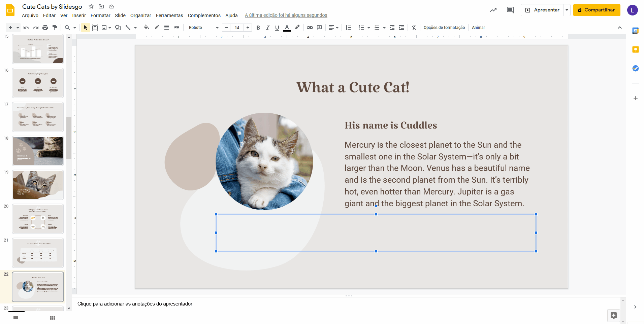Click the Decrease indent icon
Image resolution: width=644 pixels, height=324 pixels.
click(392, 28)
